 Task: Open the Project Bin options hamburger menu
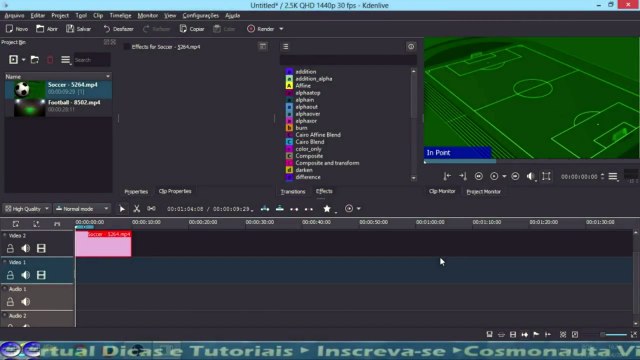tap(65, 60)
